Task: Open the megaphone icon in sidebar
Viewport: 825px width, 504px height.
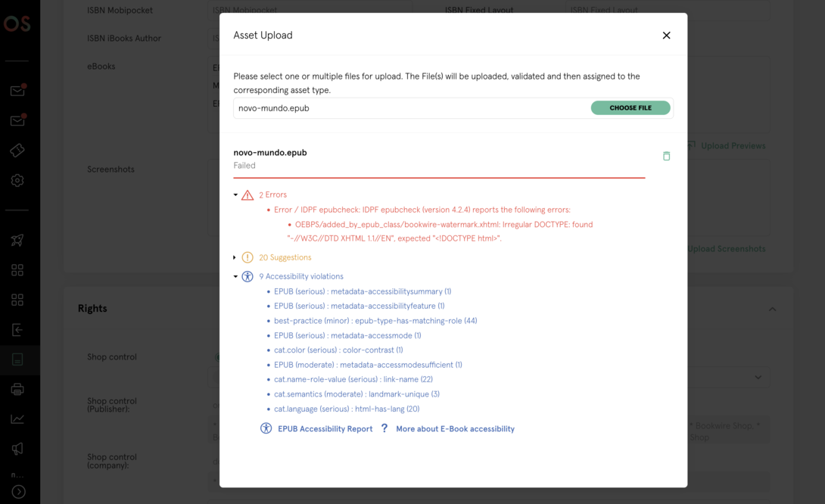Action: [x=17, y=449]
